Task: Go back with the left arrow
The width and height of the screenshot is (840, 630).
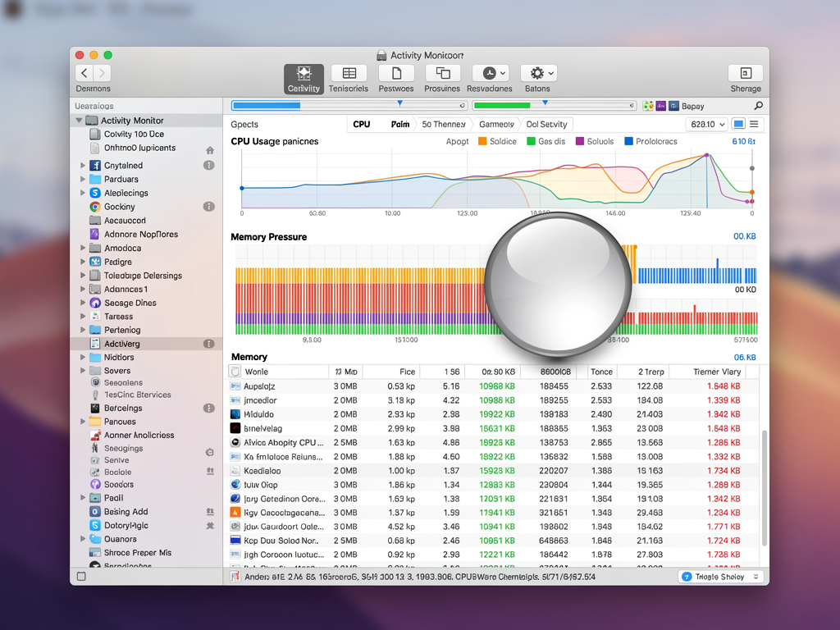Action: [84, 73]
